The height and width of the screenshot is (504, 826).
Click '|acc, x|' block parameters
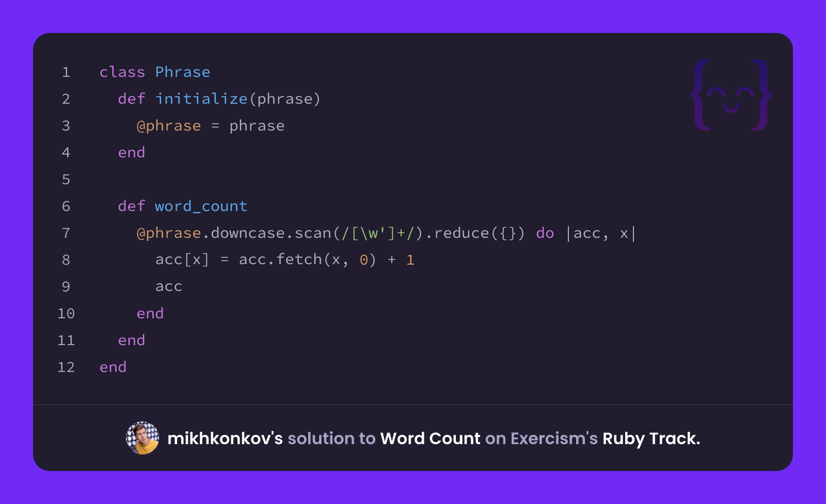(x=601, y=233)
